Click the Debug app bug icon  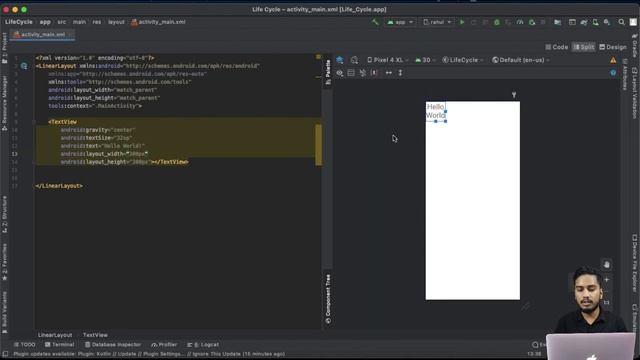(x=497, y=22)
